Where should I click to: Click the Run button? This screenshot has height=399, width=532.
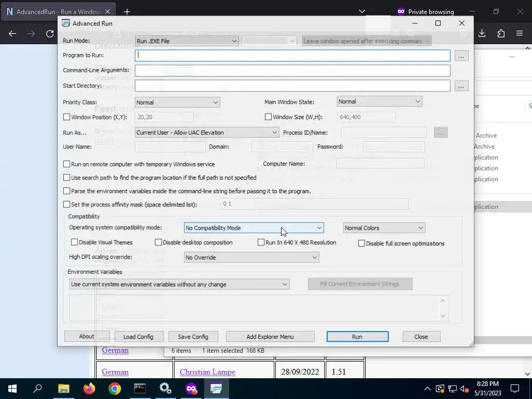357,337
